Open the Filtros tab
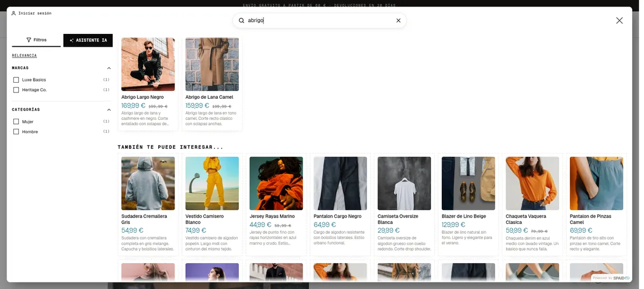The width and height of the screenshot is (644, 289). (36, 40)
